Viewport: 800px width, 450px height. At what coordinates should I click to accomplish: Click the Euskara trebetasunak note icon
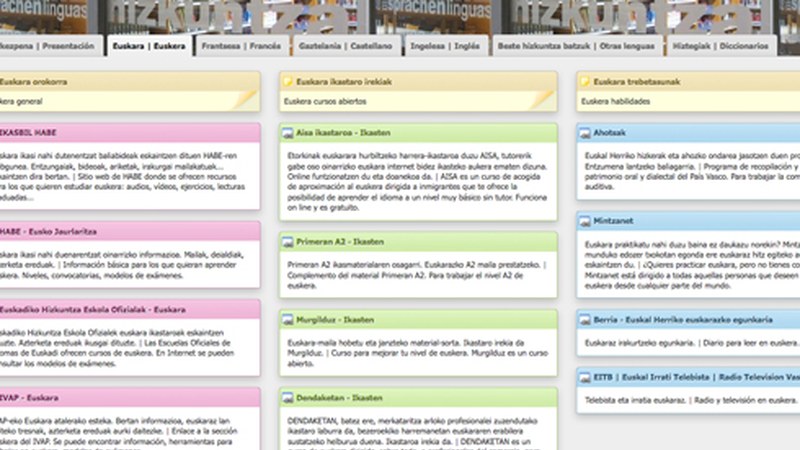[585, 82]
